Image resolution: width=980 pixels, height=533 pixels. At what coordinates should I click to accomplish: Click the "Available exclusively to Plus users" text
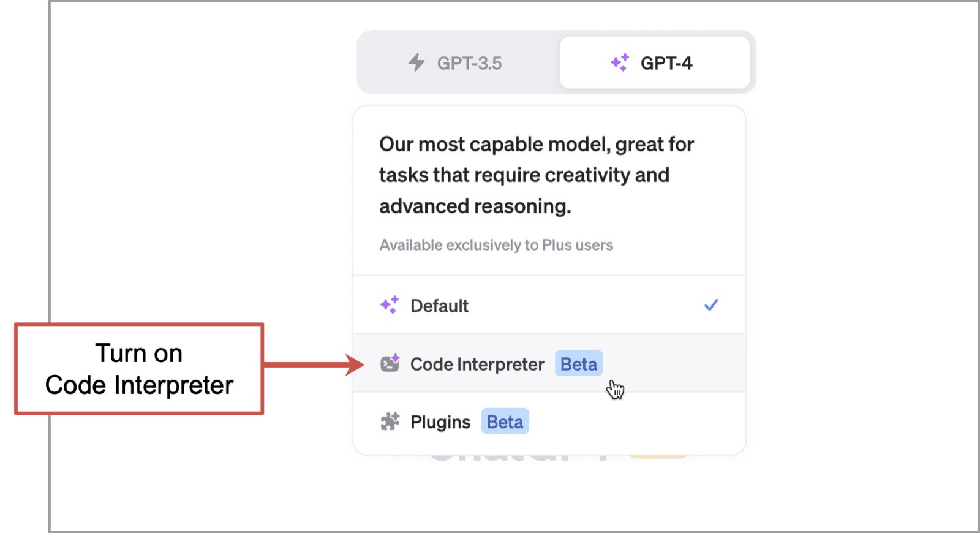coord(496,245)
